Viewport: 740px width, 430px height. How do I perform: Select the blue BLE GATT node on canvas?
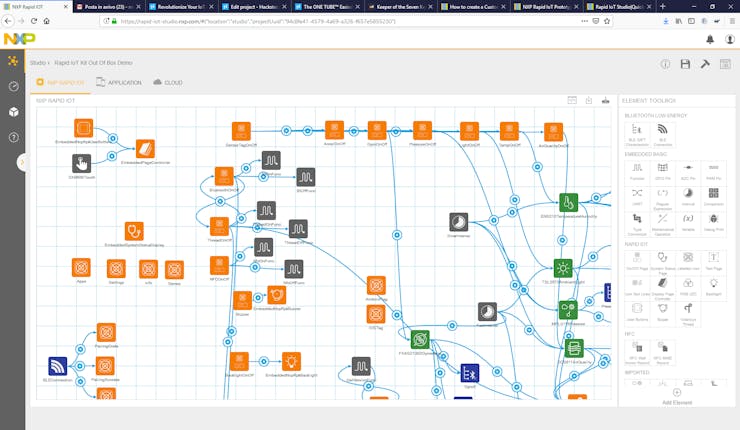[x=470, y=373]
